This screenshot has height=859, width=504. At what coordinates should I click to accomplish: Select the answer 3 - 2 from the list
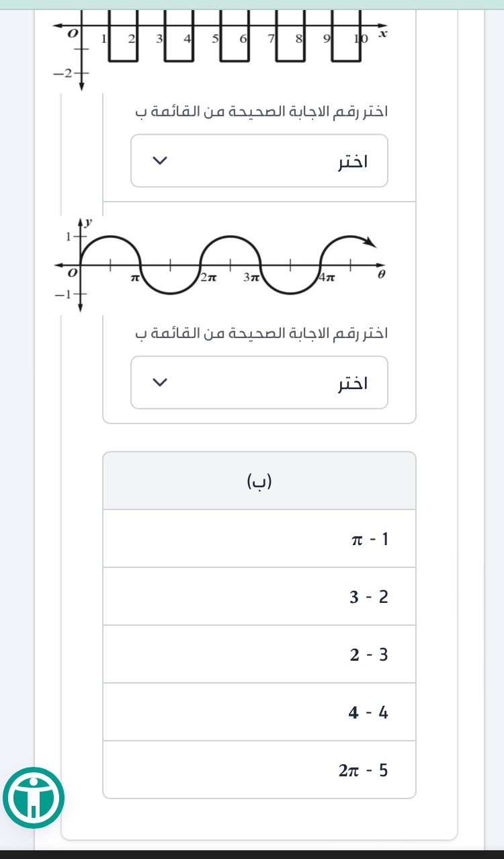[368, 596]
